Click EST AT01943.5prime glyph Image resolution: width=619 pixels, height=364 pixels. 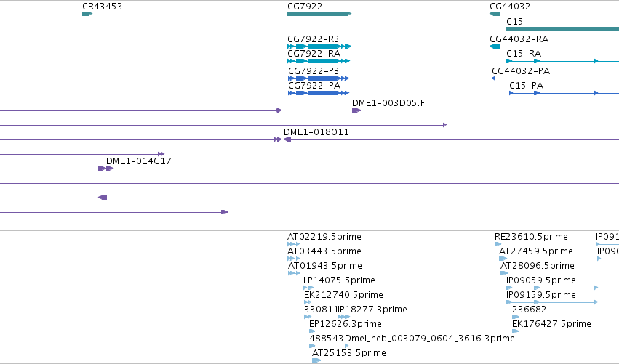[294, 273]
